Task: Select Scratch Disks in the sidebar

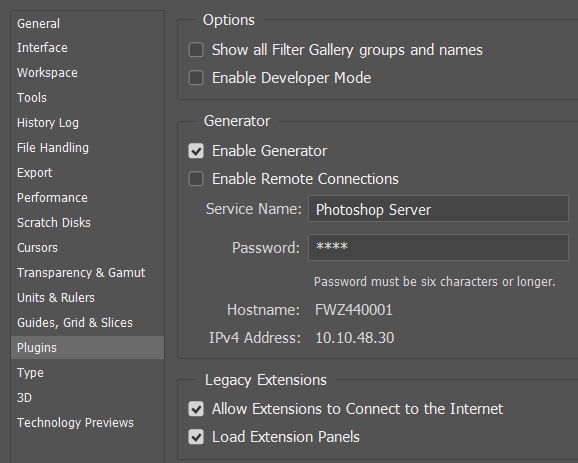Action: [x=54, y=223]
